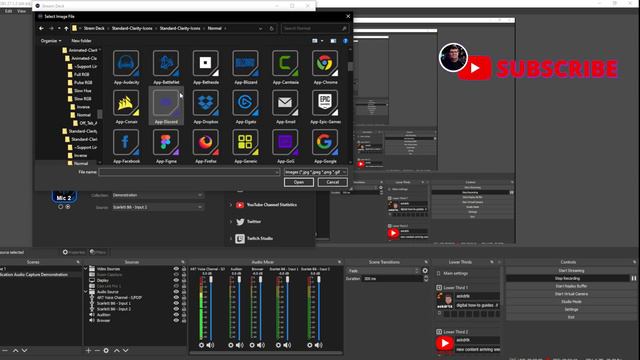Select the App-Discord icon file
The image size is (640, 360).
[x=166, y=107]
